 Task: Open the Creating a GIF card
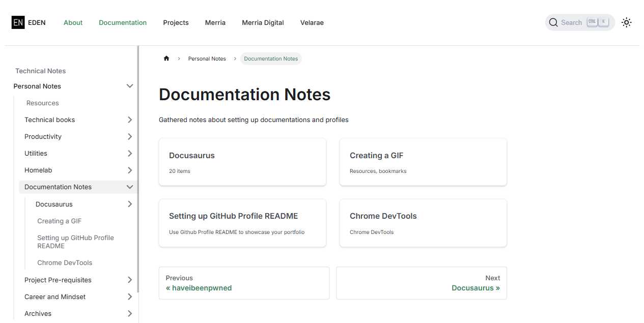[423, 162]
